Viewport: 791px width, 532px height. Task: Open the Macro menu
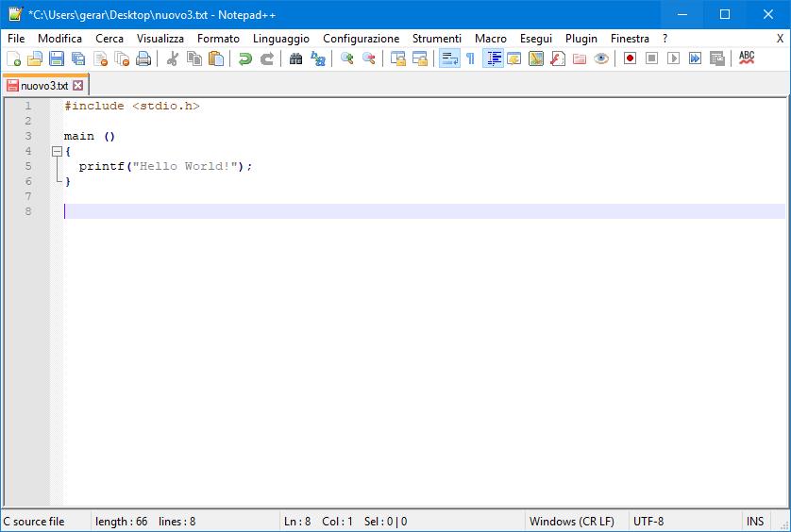[x=491, y=39]
